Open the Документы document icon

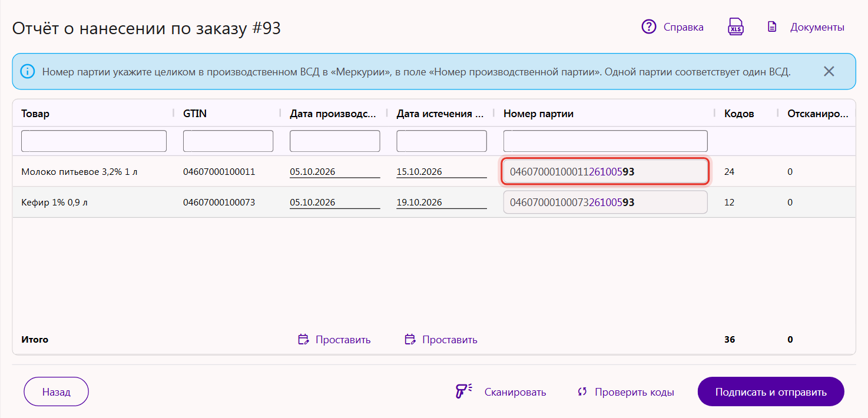[x=773, y=27]
